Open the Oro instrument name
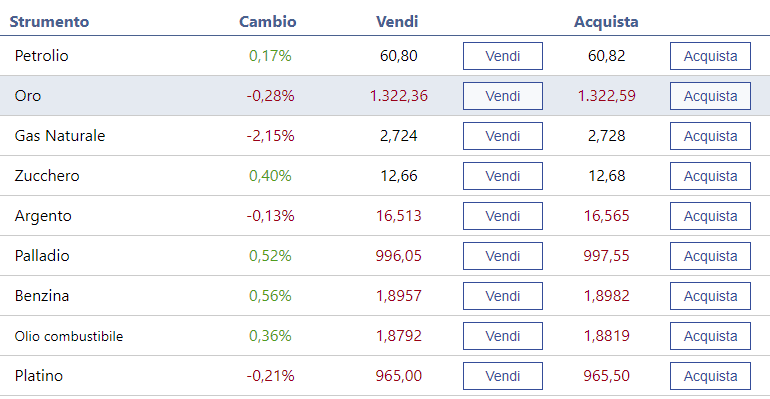 pos(28,96)
